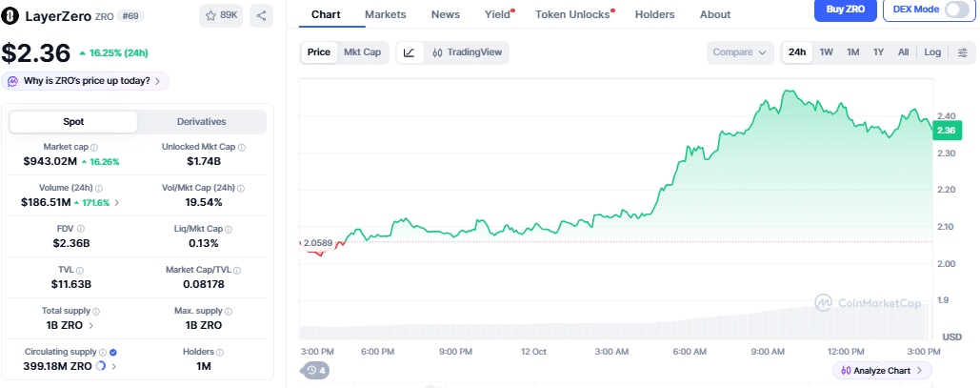Select the line chart icon
Image resolution: width=980 pixels, height=388 pixels.
click(410, 52)
